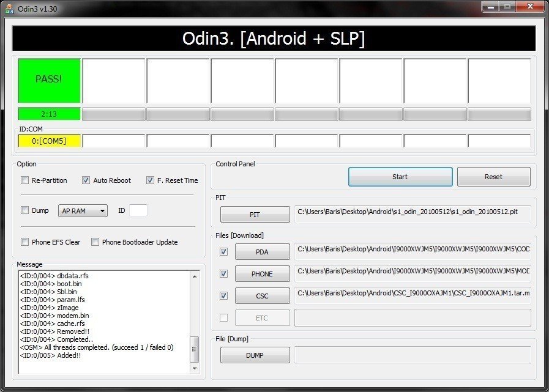
Task: Click the 'cache.rfs' log entry
Action: click(x=52, y=324)
